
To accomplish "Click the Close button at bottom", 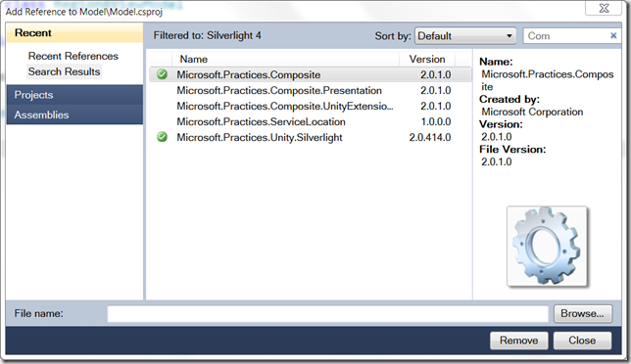I will pos(582,341).
